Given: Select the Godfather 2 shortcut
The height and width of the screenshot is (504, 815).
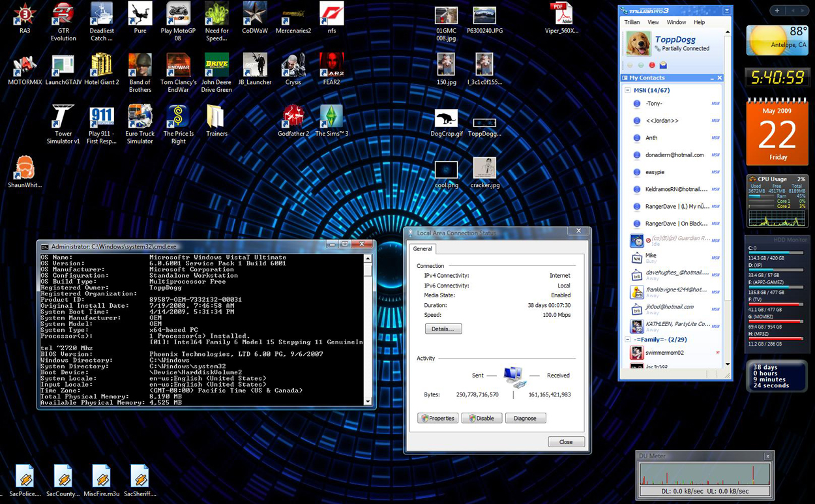Looking at the screenshot, I should (293, 121).
